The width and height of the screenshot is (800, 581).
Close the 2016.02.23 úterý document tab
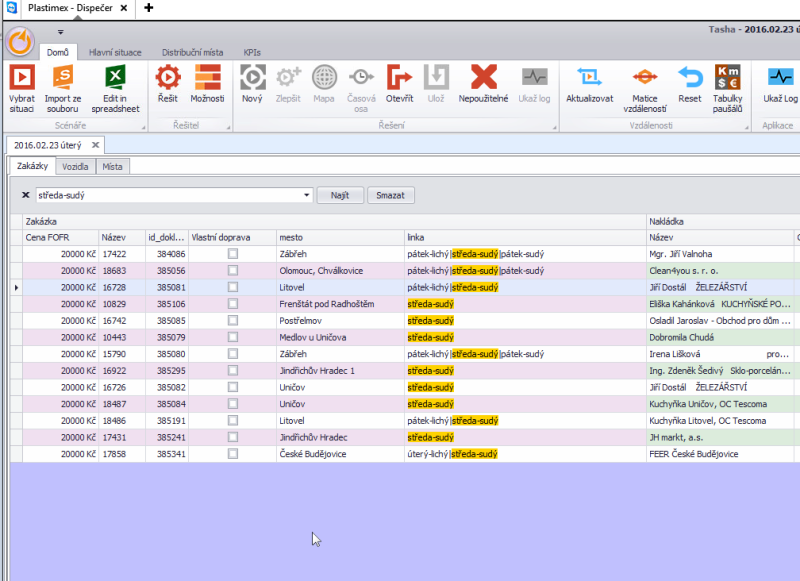tap(95, 145)
